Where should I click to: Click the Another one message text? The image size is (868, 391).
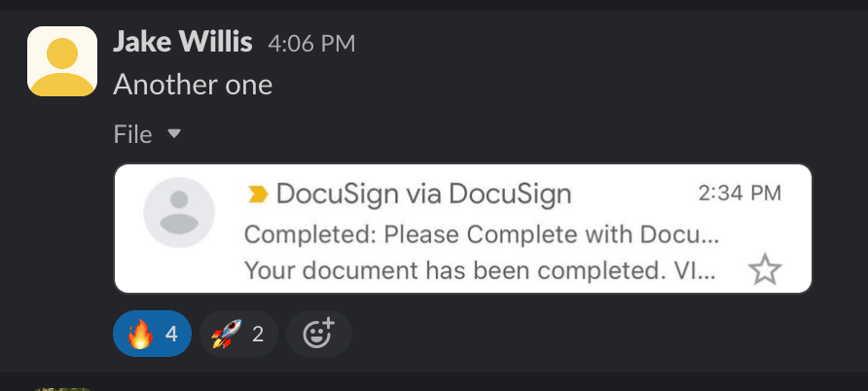coord(193,86)
